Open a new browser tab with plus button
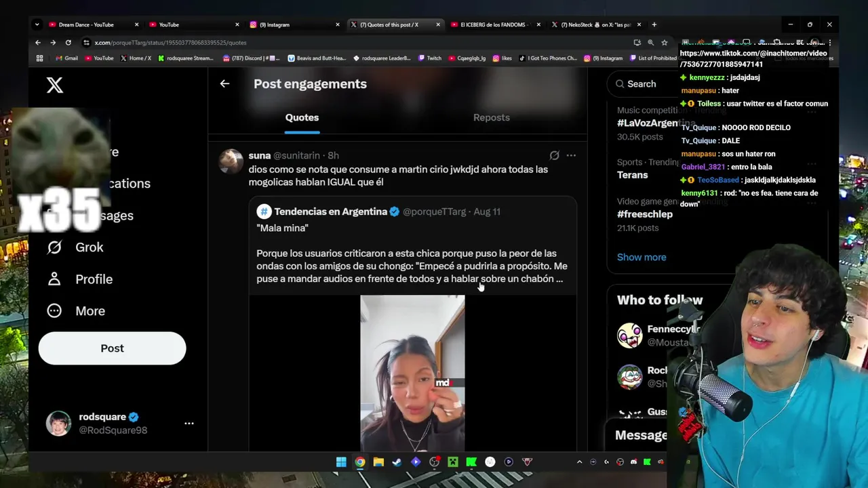 coord(654,24)
